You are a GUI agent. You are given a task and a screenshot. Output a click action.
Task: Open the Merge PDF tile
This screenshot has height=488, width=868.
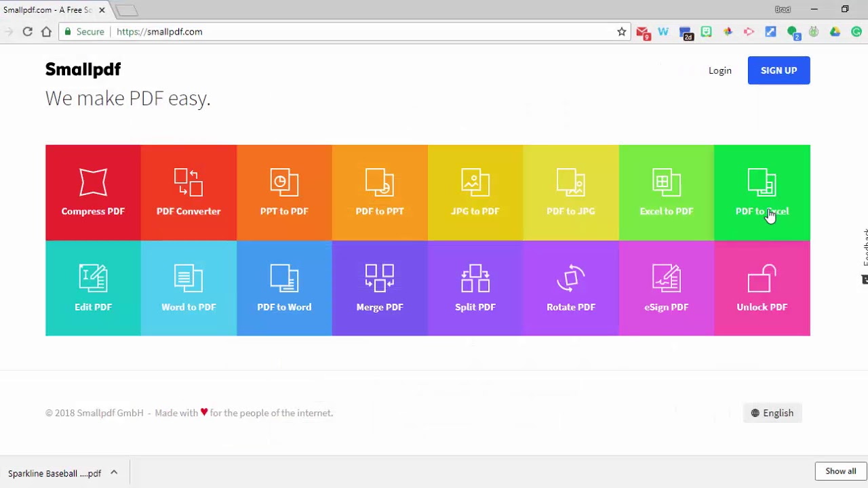pos(380,288)
